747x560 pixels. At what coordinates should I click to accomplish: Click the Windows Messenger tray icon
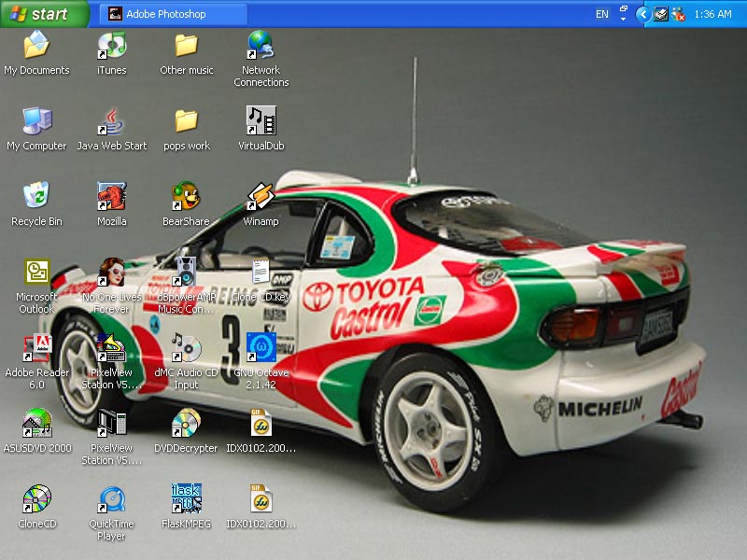click(679, 14)
